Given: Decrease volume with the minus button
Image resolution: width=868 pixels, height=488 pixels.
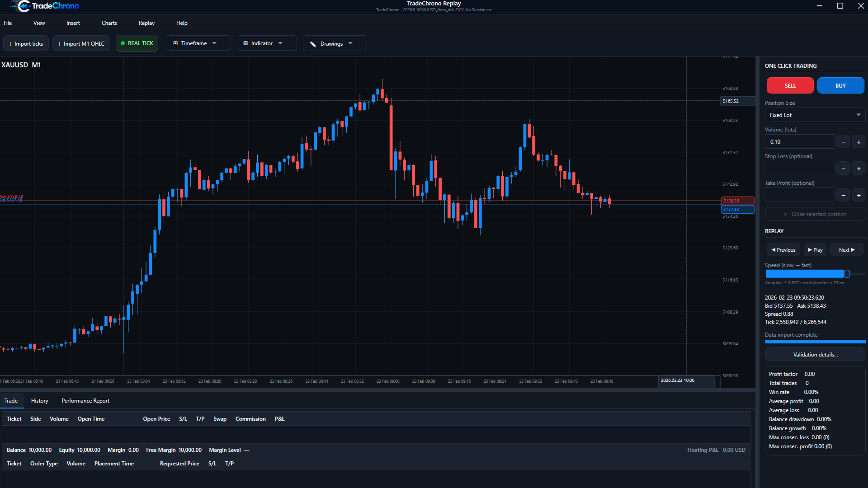Looking at the screenshot, I should click(x=843, y=142).
